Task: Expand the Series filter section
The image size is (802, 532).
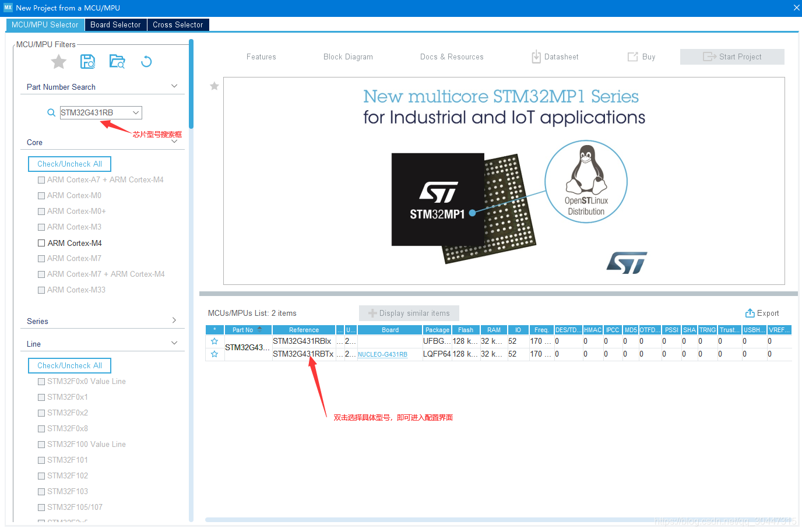Action: (174, 320)
